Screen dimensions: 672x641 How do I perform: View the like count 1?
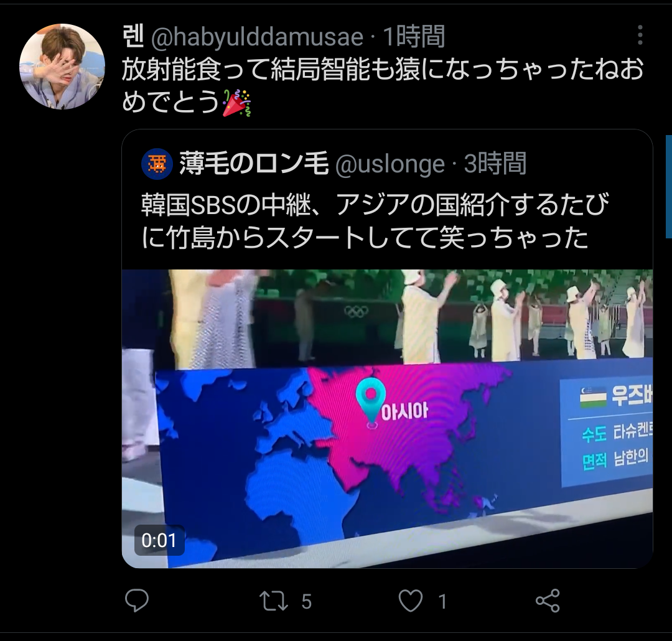(x=443, y=602)
